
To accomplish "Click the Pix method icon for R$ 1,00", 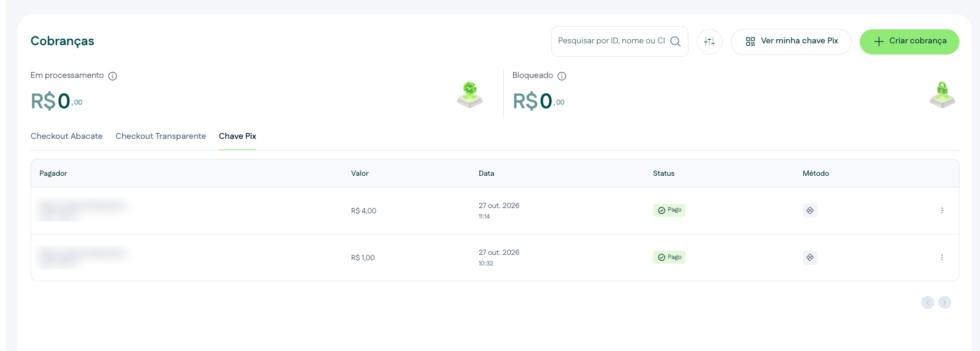I will 810,257.
